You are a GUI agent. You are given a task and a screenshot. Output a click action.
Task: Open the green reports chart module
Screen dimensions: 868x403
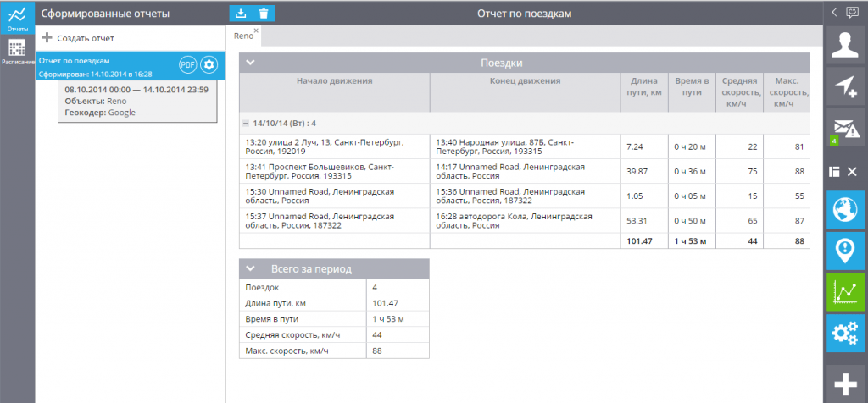pos(845,292)
